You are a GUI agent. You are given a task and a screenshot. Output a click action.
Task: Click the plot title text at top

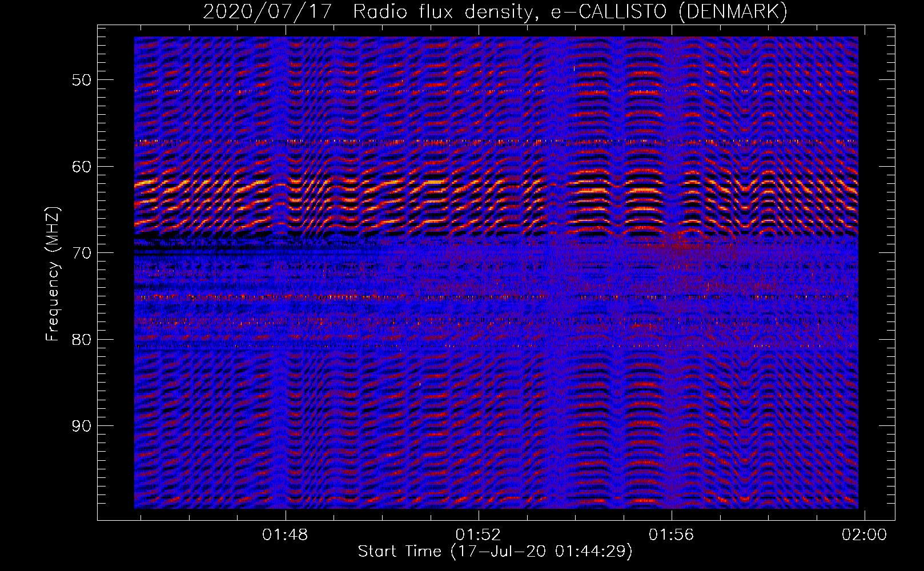click(x=495, y=11)
